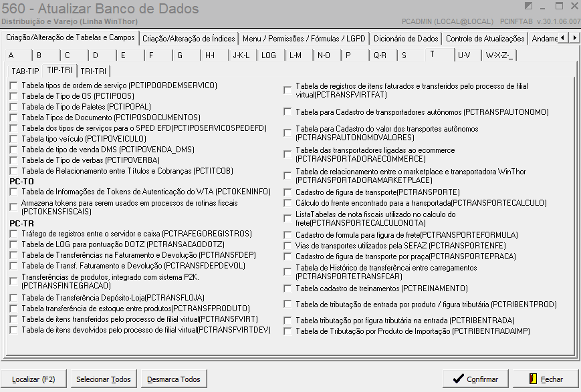Select letter tab C
This screenshot has width=581, height=392.
74,55
